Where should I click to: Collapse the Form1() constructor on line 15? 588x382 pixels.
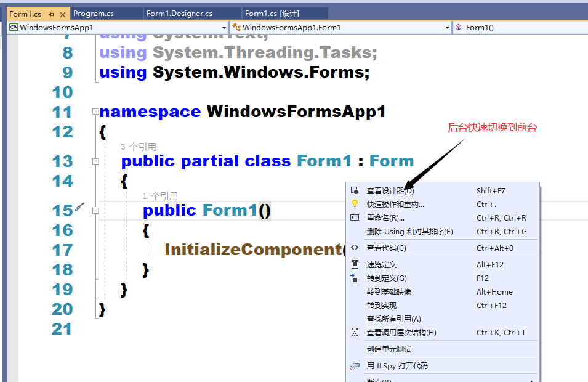click(x=95, y=211)
